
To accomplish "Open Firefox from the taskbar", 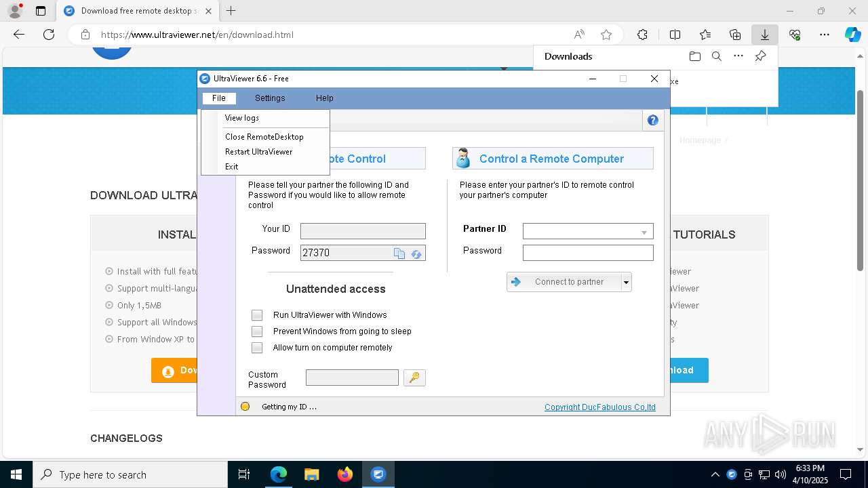I will 345,474.
